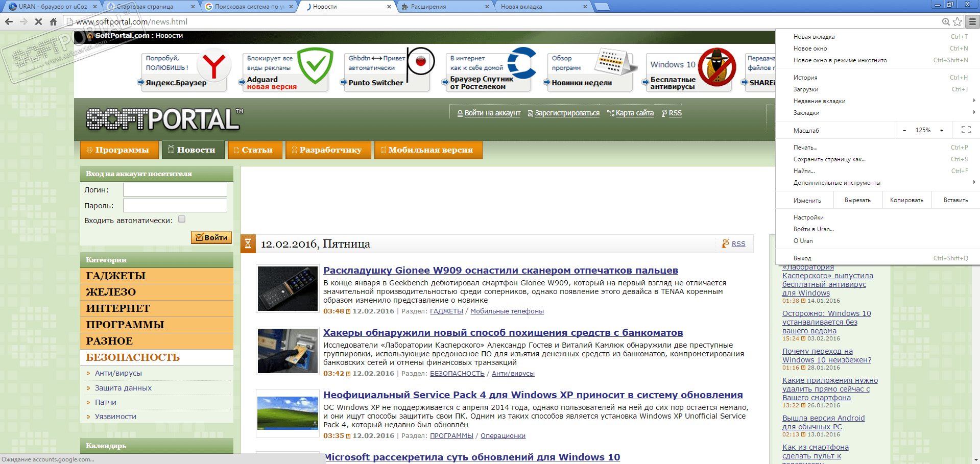The height and width of the screenshot is (464, 980).
Task: Click the 'Пароль' input field
Action: (x=175, y=206)
